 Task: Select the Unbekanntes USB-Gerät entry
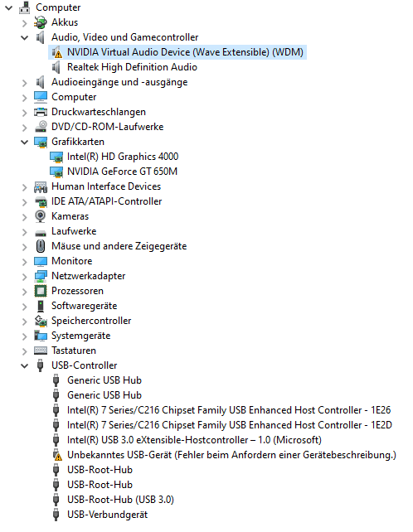[231, 455]
